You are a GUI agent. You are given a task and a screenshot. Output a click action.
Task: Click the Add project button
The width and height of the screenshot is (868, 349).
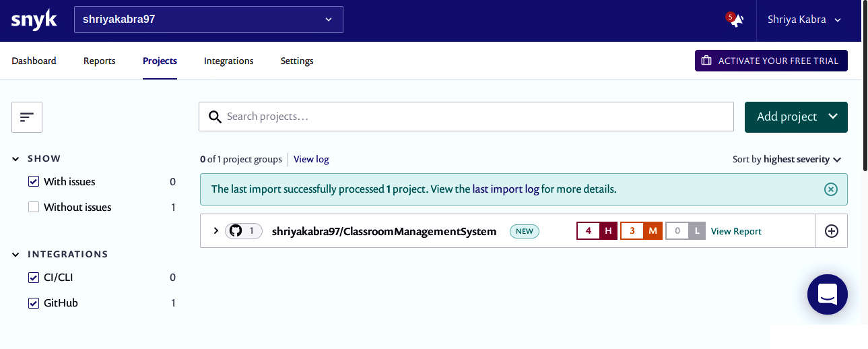(795, 117)
